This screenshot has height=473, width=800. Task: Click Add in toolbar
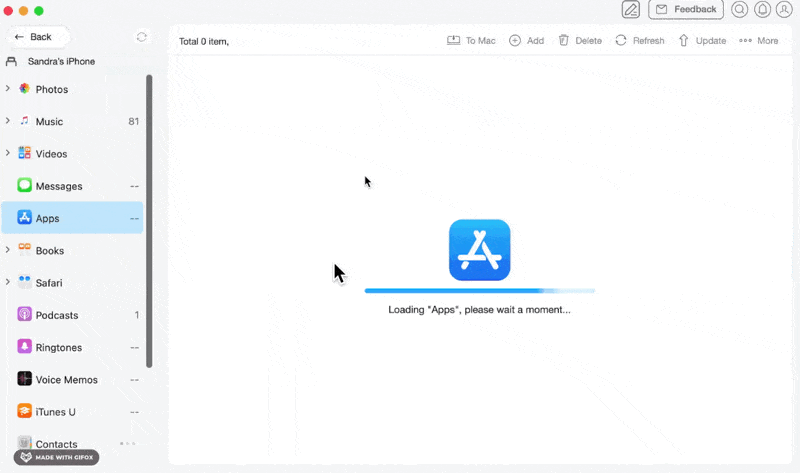[527, 41]
